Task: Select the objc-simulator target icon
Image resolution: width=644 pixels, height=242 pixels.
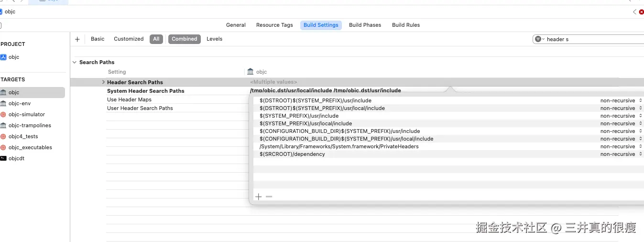Action: 3,114
